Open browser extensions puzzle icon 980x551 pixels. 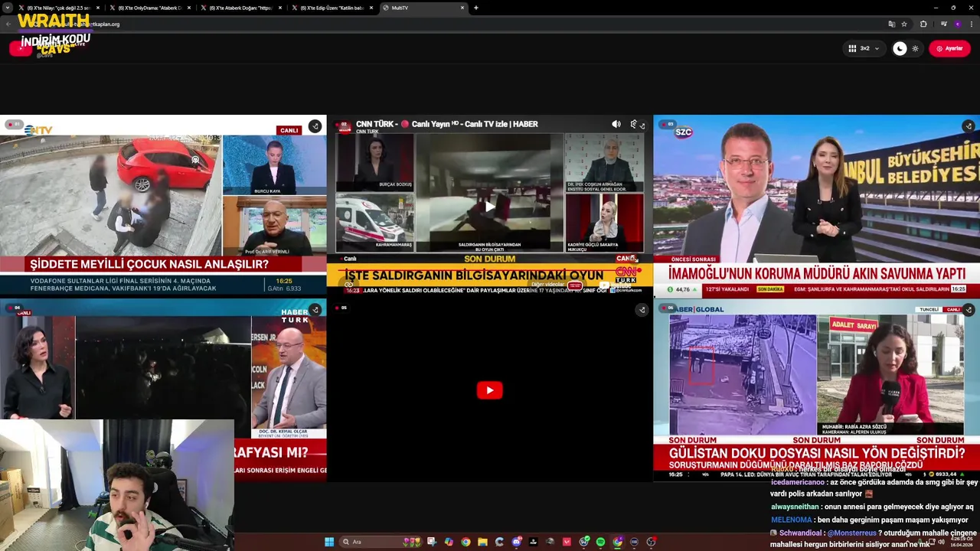(923, 24)
